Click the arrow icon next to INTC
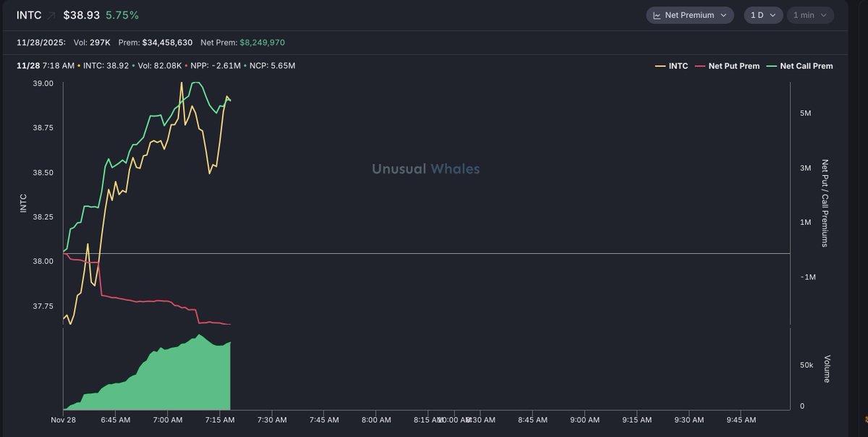 click(x=52, y=15)
